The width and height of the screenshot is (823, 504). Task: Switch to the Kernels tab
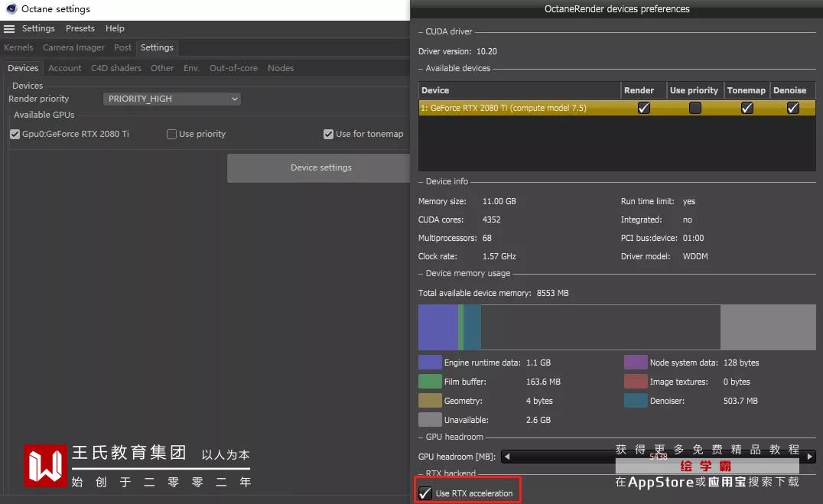coord(18,47)
